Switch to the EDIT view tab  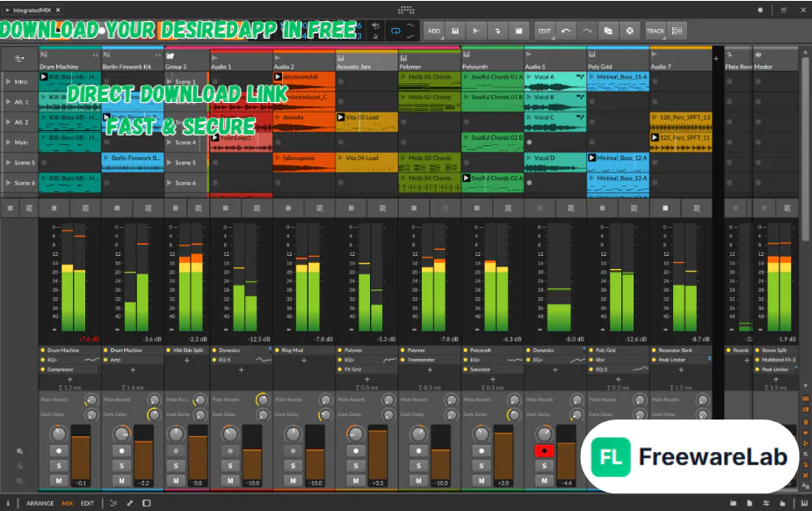click(x=88, y=503)
